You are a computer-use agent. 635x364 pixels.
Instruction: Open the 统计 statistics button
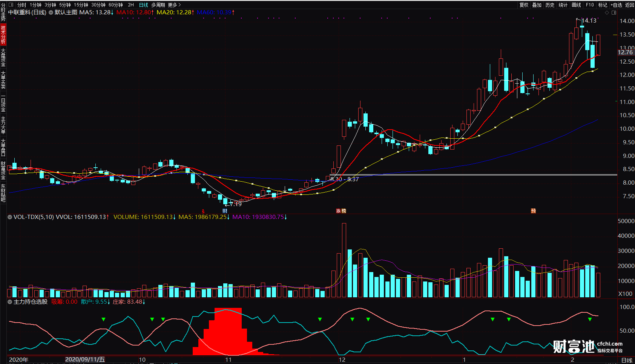(x=563, y=5)
